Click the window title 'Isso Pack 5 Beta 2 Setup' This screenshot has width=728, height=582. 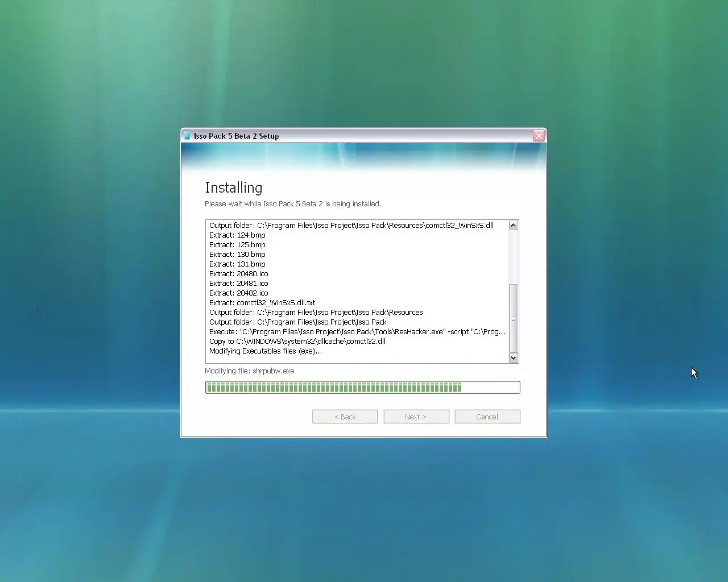click(236, 136)
